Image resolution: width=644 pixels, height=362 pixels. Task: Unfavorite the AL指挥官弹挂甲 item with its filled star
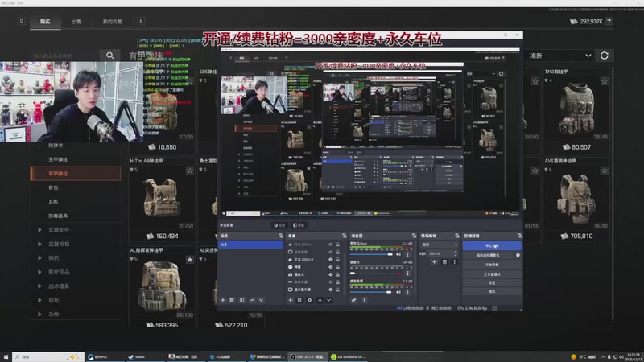[x=189, y=259]
